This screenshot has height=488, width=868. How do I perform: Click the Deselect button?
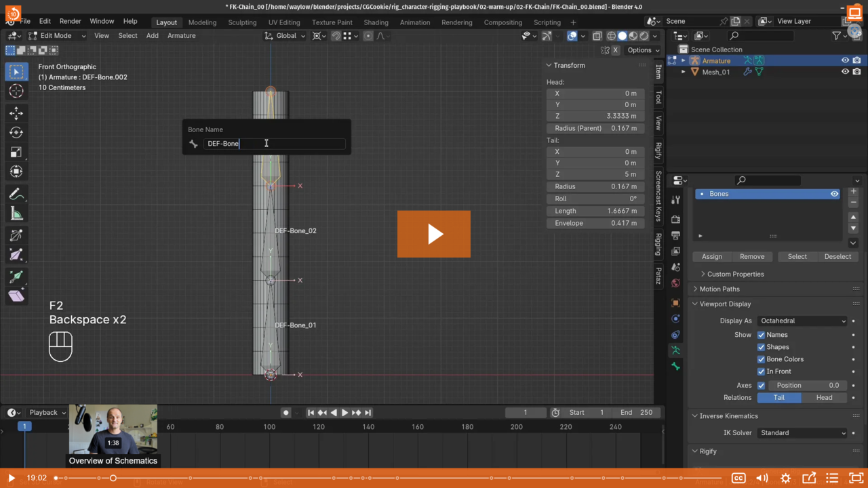pos(837,256)
